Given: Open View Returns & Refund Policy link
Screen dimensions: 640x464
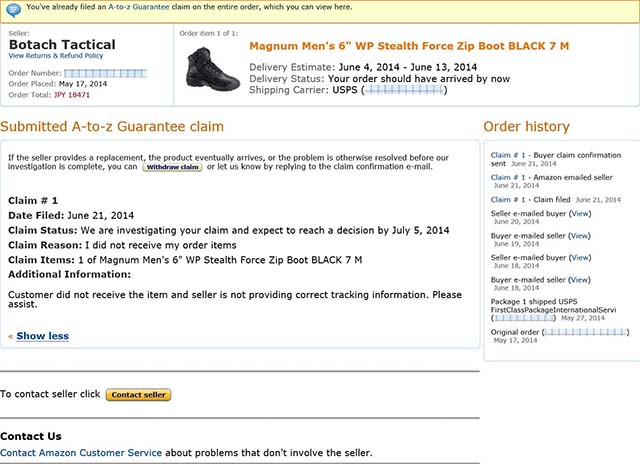Looking at the screenshot, I should point(56,56).
